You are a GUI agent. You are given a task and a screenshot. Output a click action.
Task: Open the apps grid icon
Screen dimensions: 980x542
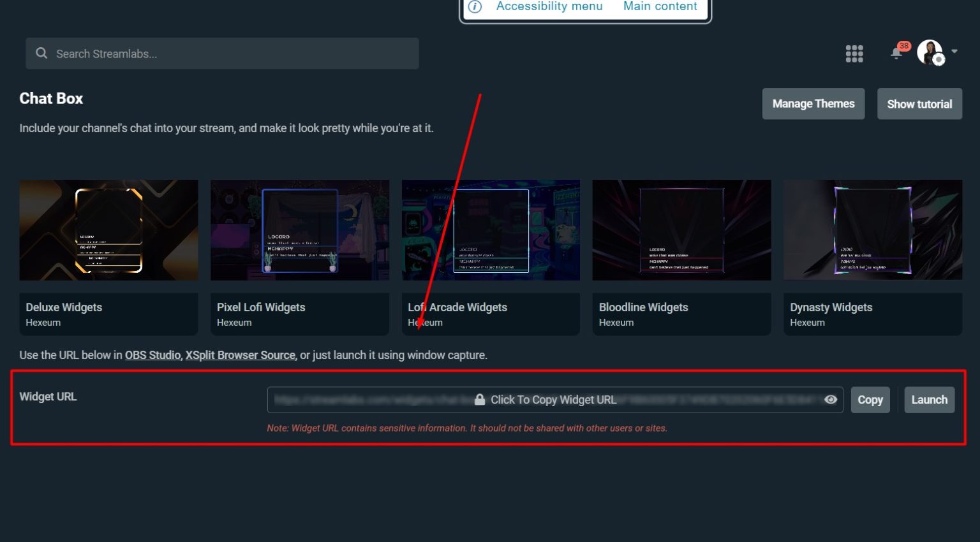pyautogui.click(x=854, y=54)
